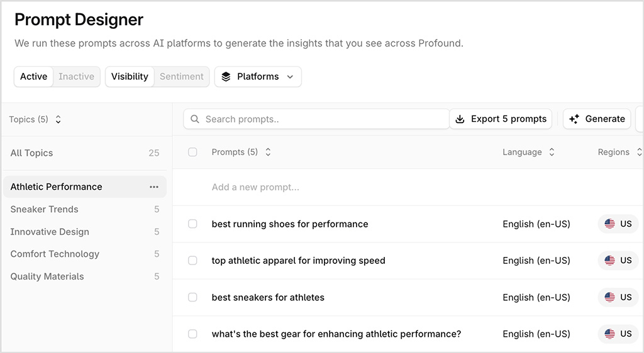
Task: Check 'what's the best gear' prompt checkbox
Action: (192, 334)
